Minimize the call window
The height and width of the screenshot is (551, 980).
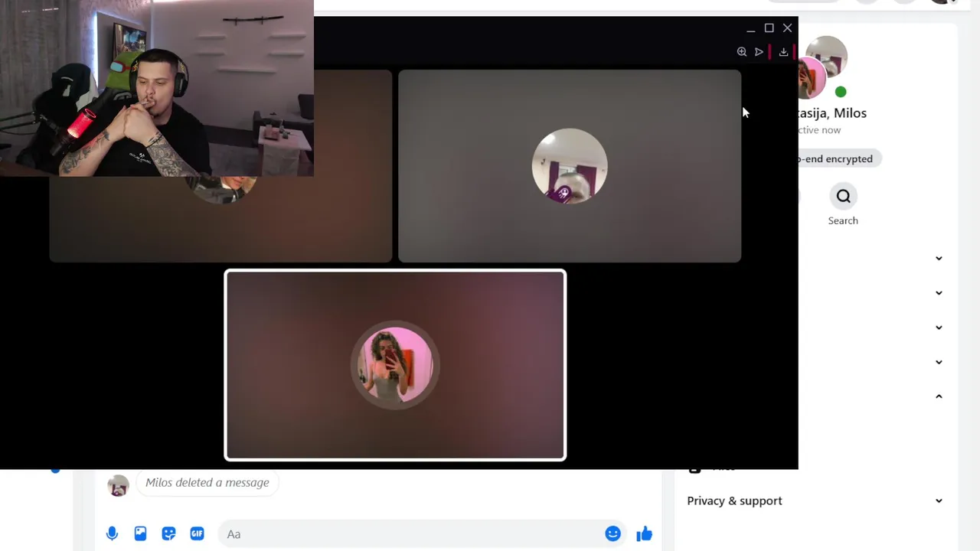pos(750,28)
